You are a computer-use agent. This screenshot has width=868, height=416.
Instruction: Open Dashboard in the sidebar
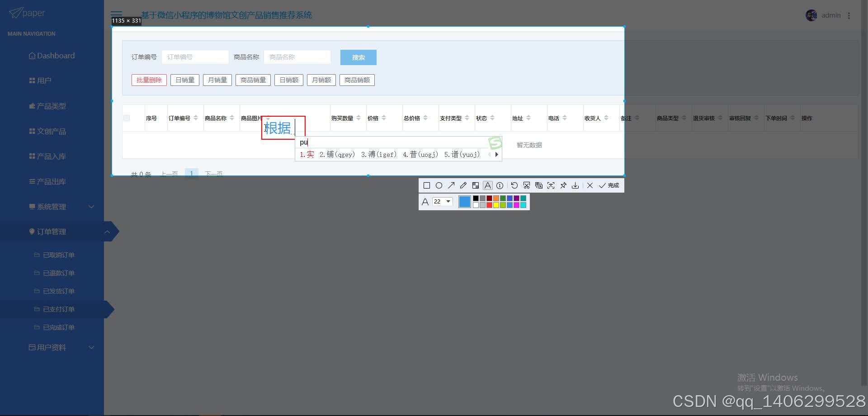[52, 56]
